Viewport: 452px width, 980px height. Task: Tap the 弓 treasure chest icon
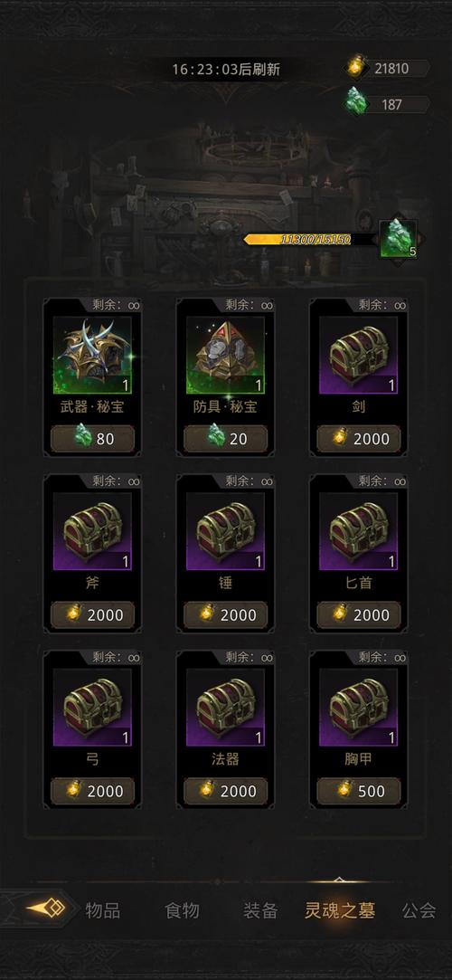click(92, 707)
